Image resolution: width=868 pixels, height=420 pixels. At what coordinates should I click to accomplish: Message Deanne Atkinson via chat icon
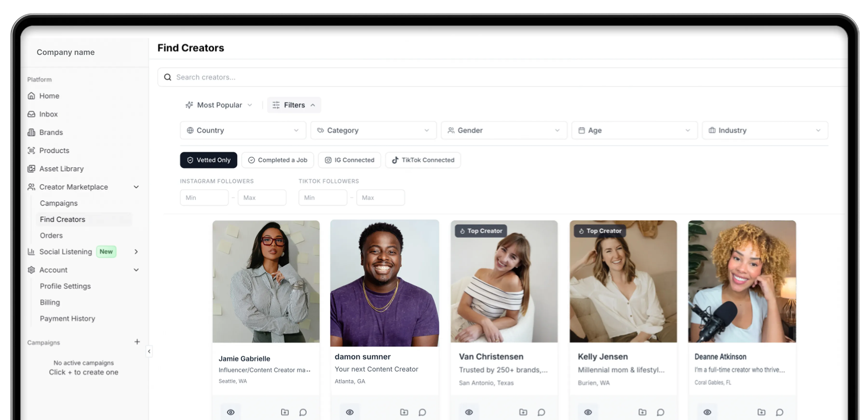pyautogui.click(x=779, y=412)
